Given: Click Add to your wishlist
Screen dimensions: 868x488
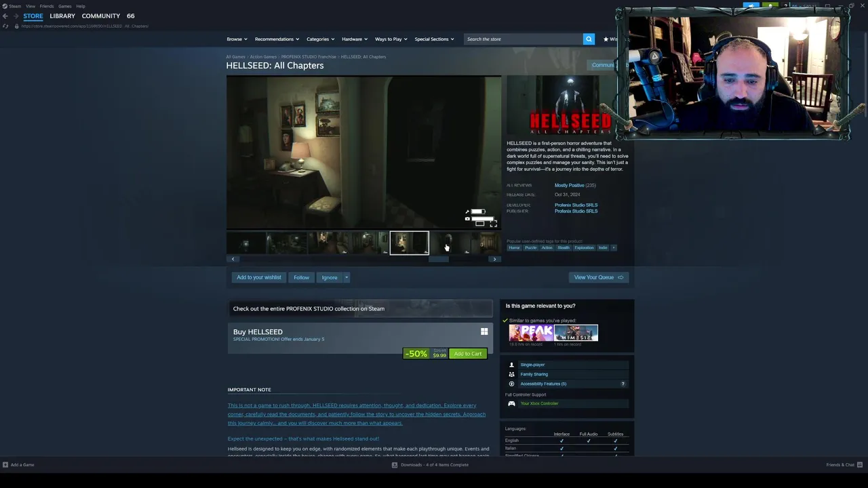Looking at the screenshot, I should coord(259,277).
